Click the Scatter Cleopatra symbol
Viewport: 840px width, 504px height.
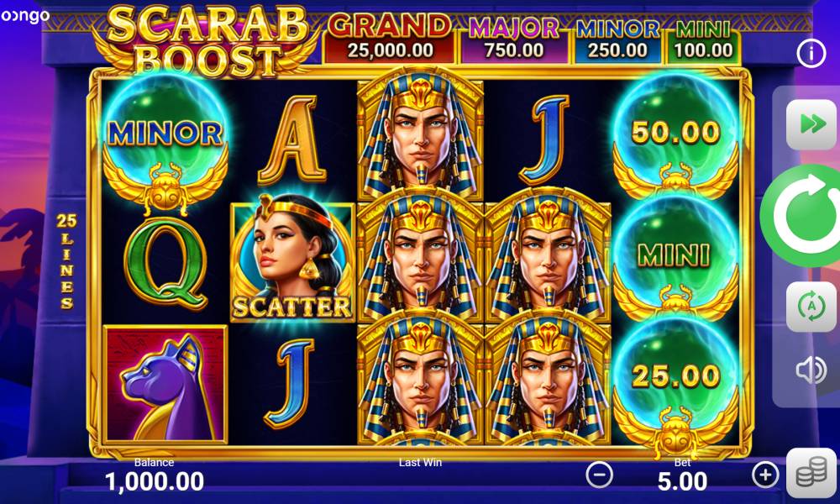[292, 261]
